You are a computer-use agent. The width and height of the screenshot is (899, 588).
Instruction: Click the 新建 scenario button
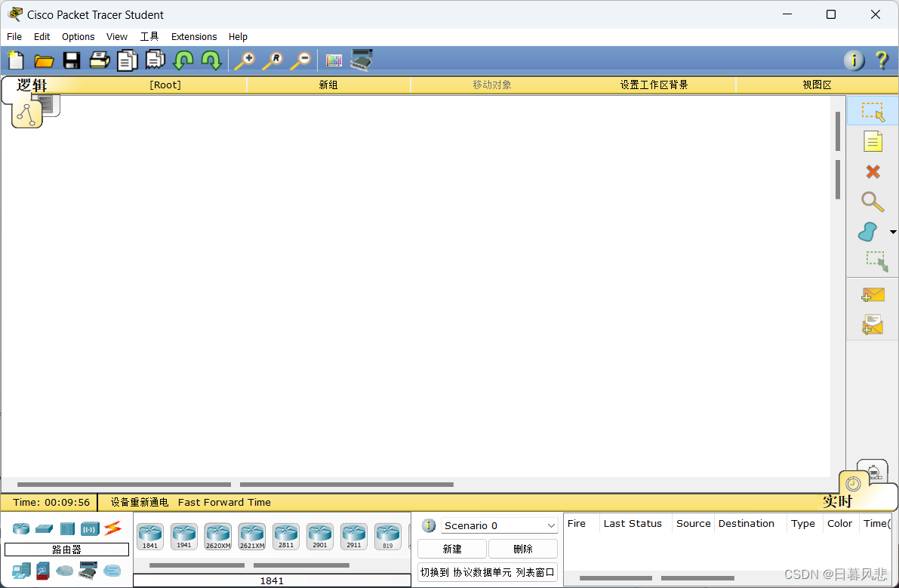[452, 549]
